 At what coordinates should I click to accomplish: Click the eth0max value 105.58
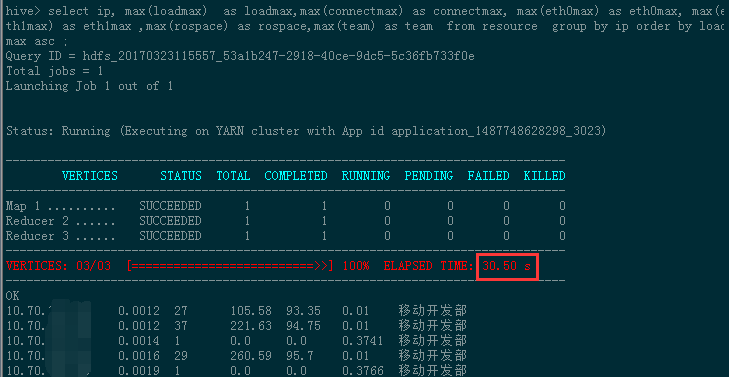251,311
